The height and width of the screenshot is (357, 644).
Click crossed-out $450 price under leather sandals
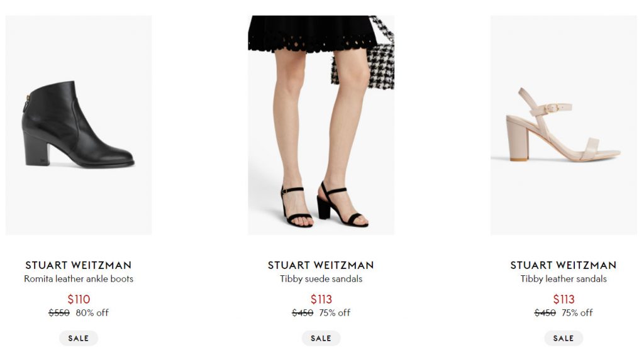545,313
